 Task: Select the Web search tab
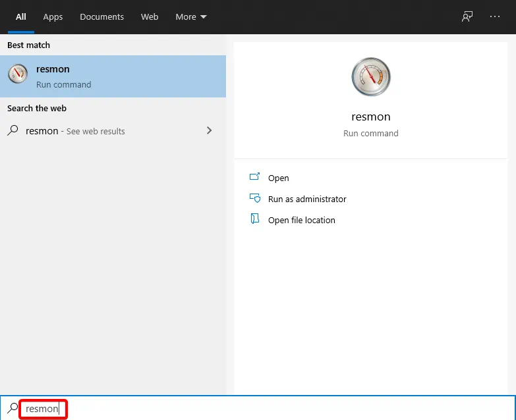tap(150, 16)
